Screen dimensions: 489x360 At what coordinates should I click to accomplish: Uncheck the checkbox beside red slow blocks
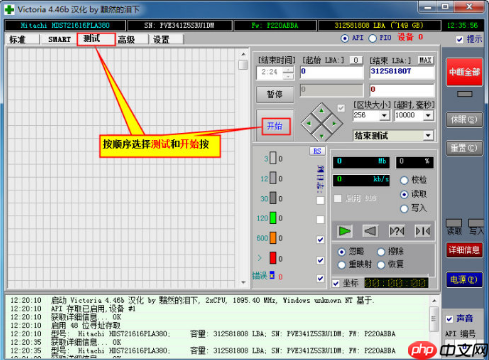point(320,260)
